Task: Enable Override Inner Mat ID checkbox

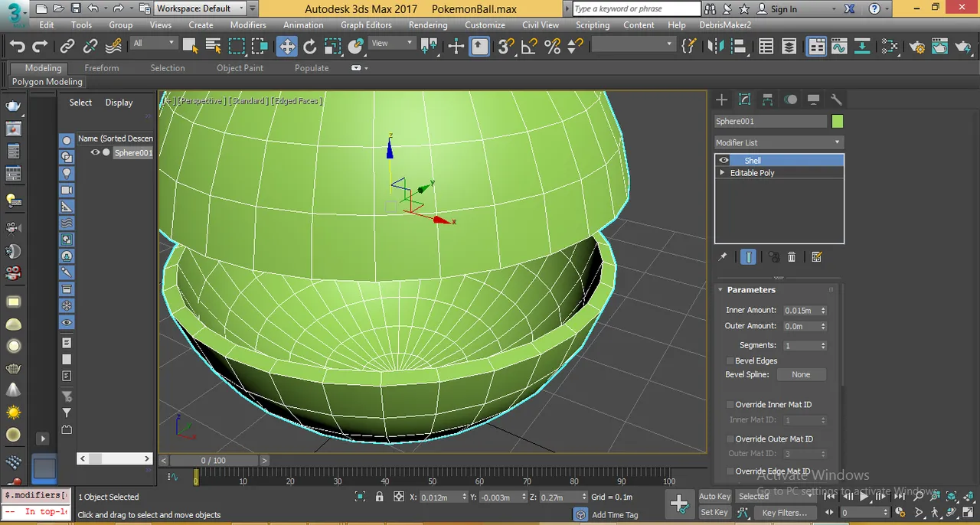Action: tap(730, 404)
